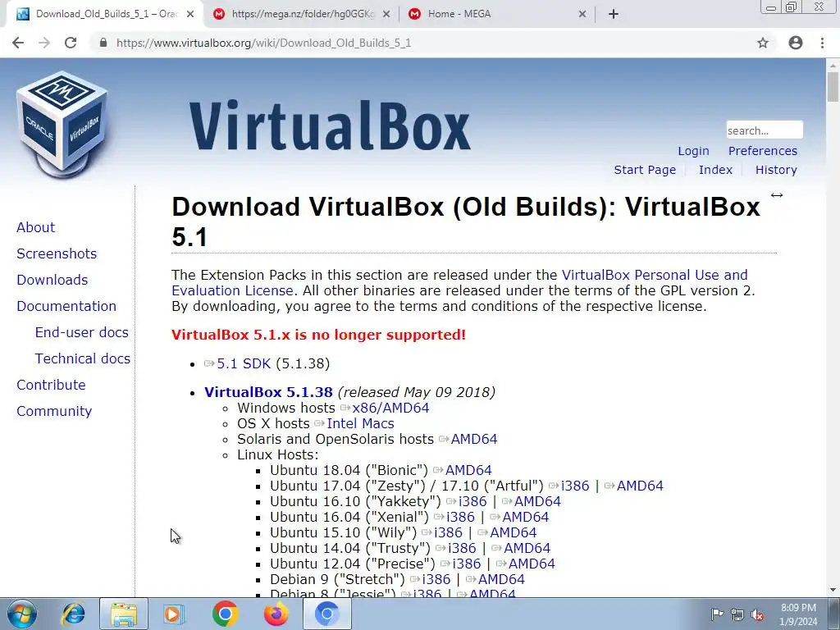Open the History link
Viewport: 840px width, 630px height.
776,170
